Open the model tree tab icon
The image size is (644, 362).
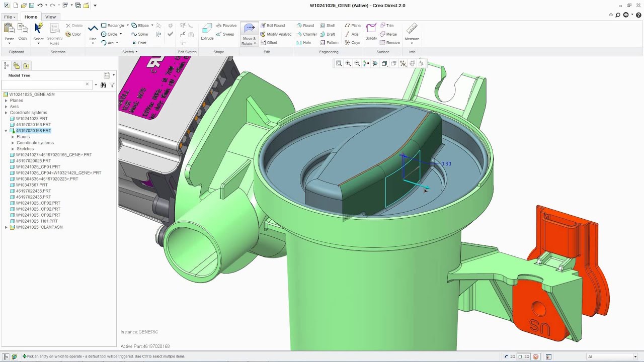[6, 65]
